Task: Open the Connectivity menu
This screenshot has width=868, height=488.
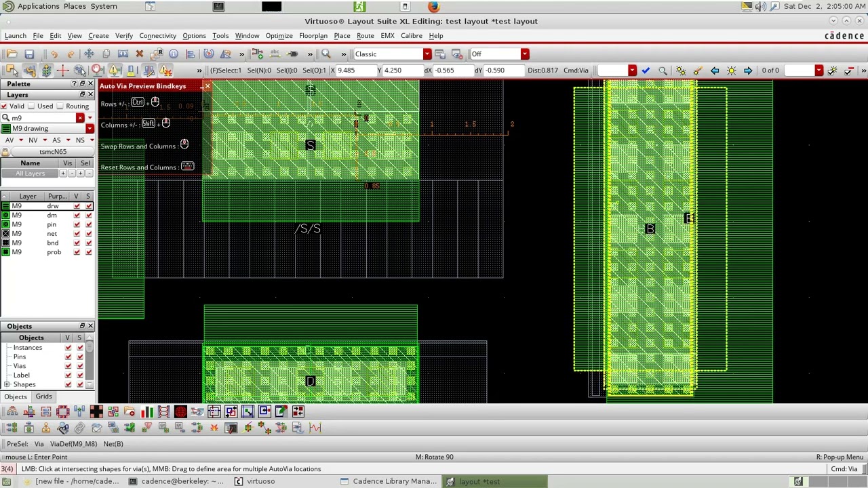Action: tap(157, 36)
